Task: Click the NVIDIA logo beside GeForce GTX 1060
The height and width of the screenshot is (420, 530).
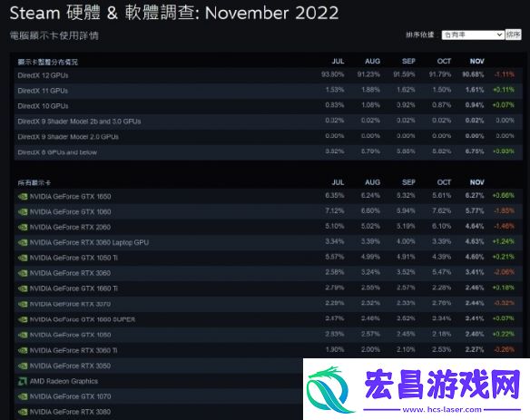Action: [x=23, y=212]
